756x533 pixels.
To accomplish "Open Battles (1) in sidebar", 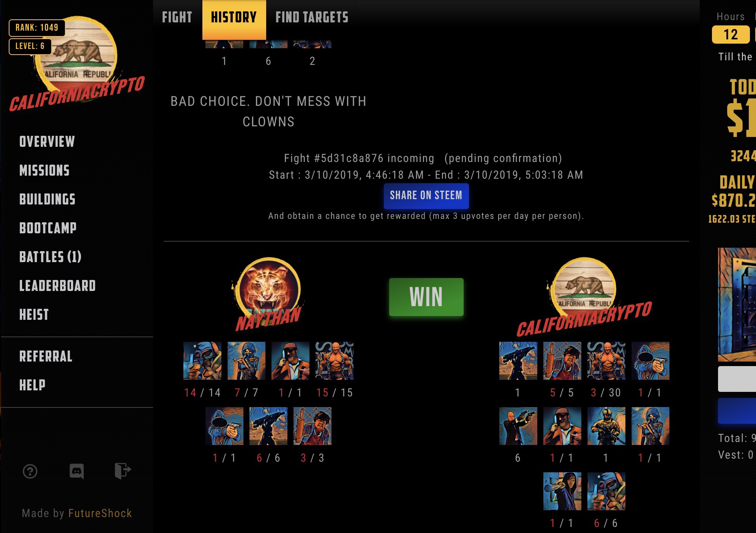I will tap(50, 257).
